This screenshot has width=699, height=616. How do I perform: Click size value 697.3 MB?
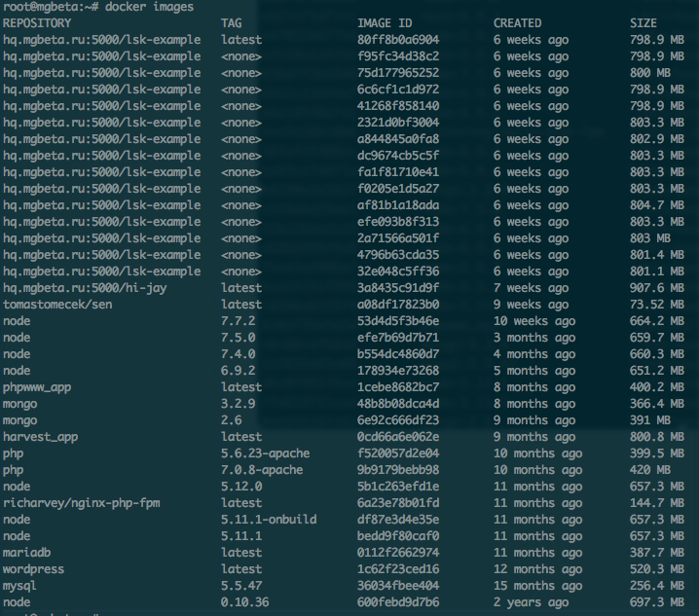pyautogui.click(x=657, y=602)
